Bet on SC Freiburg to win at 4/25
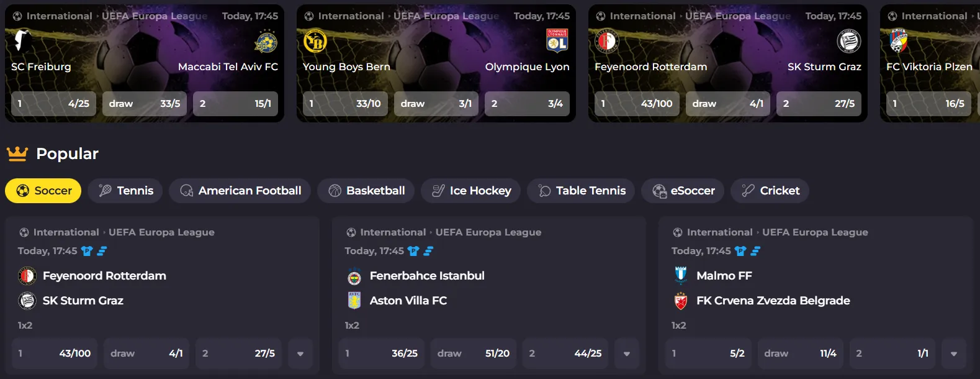Screen dimensions: 980x379 53,104
